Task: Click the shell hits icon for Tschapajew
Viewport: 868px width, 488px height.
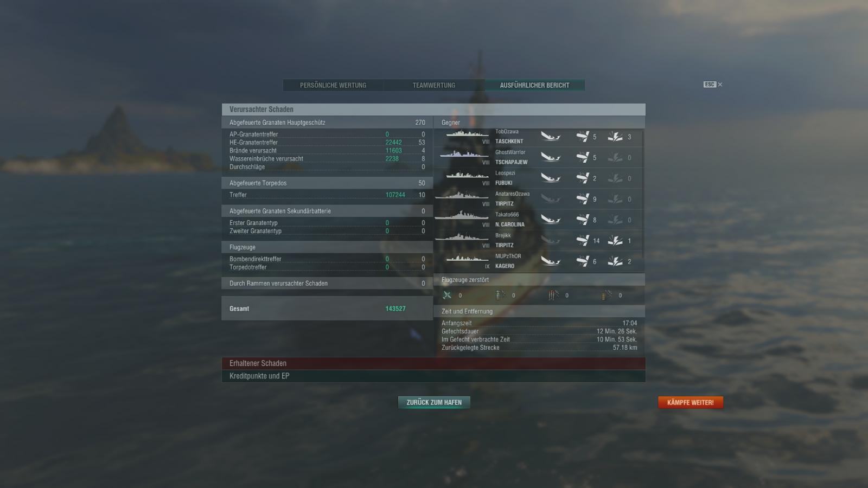Action: (x=583, y=157)
